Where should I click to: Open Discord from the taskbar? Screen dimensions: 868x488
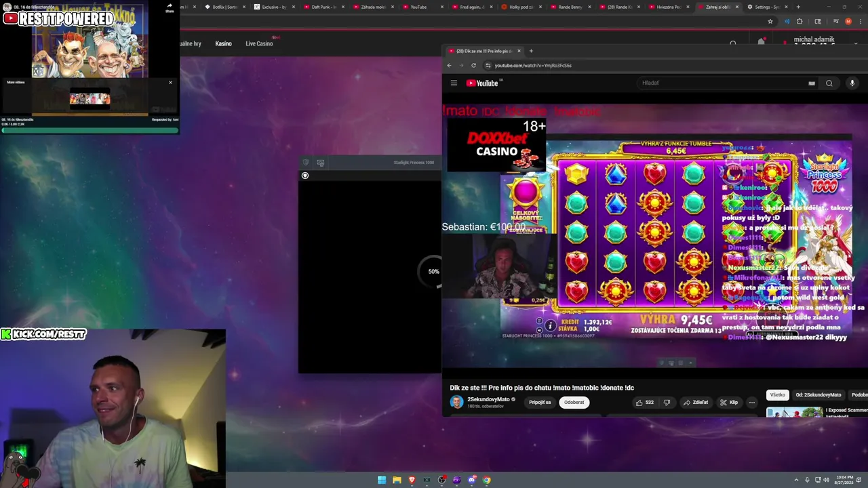[x=471, y=480]
